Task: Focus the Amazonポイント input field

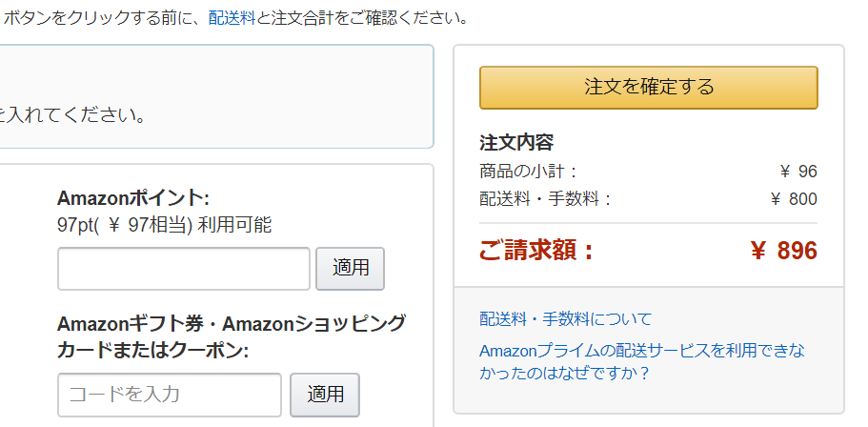Action: (184, 269)
